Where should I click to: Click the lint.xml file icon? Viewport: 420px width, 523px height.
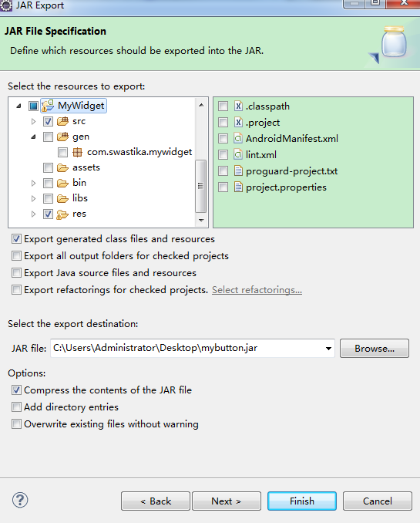tap(238, 154)
